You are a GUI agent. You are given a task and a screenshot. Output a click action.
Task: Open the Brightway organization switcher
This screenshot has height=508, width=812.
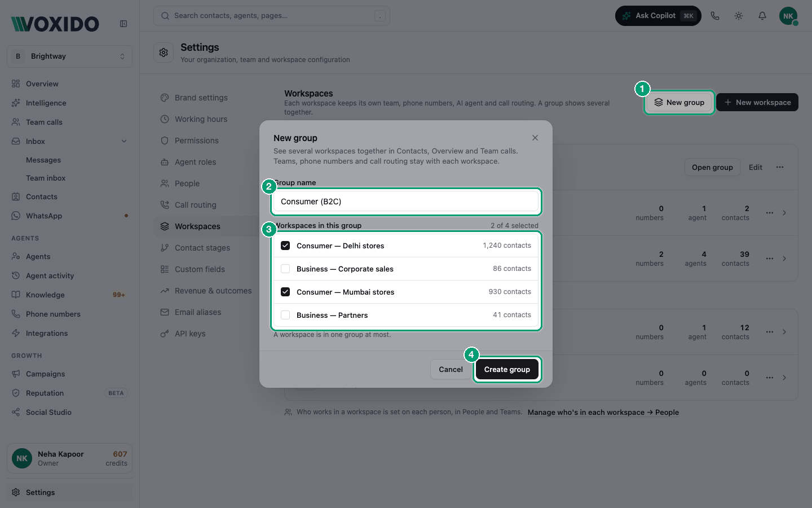70,56
